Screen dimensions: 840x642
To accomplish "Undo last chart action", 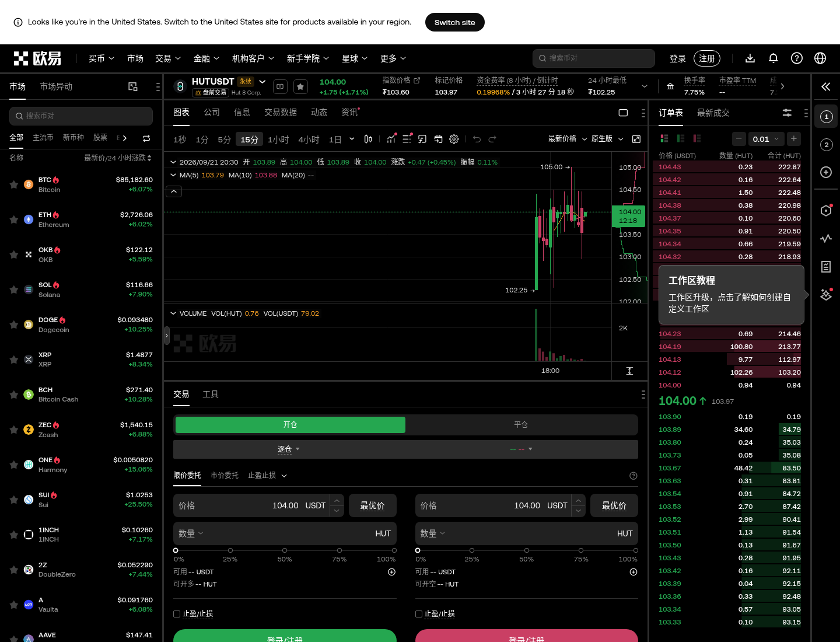I will tap(477, 139).
